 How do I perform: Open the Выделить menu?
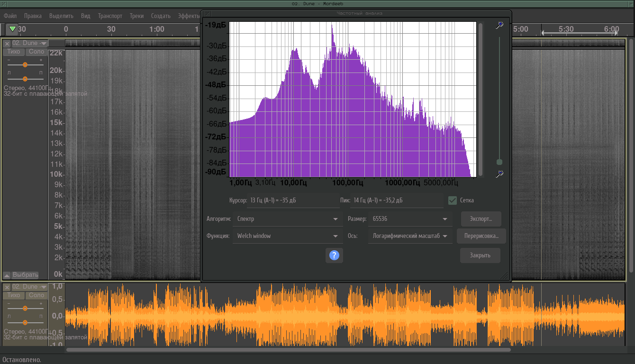61,16
